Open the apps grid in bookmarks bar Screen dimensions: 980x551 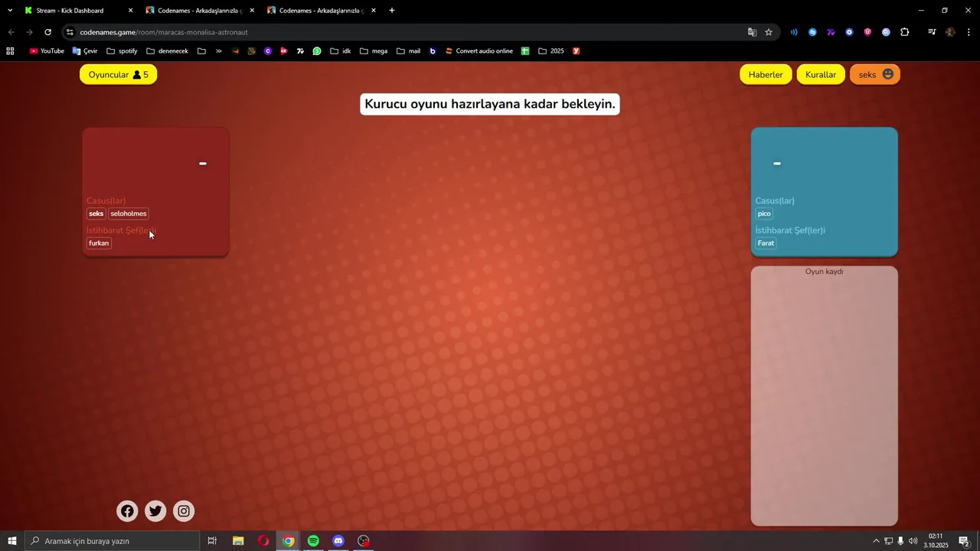tap(10, 51)
